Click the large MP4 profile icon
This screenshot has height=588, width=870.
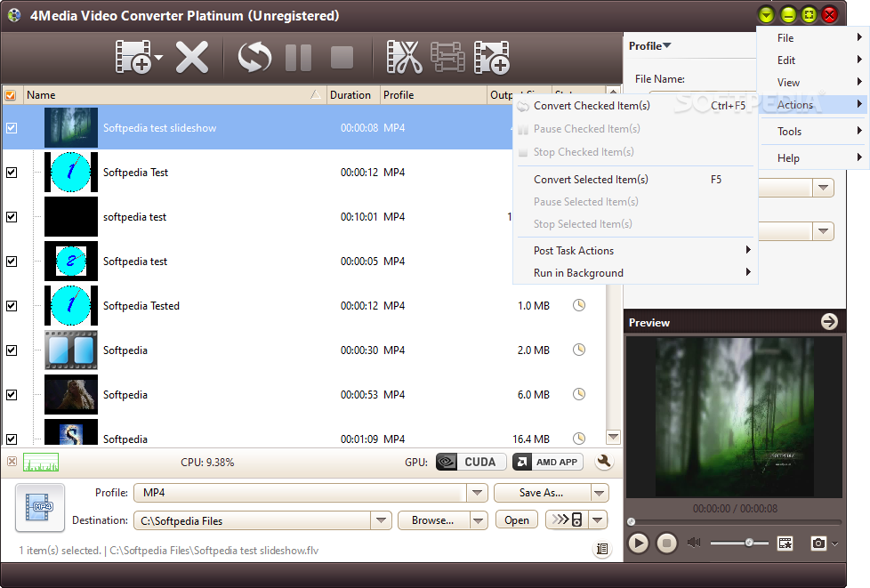click(x=40, y=507)
